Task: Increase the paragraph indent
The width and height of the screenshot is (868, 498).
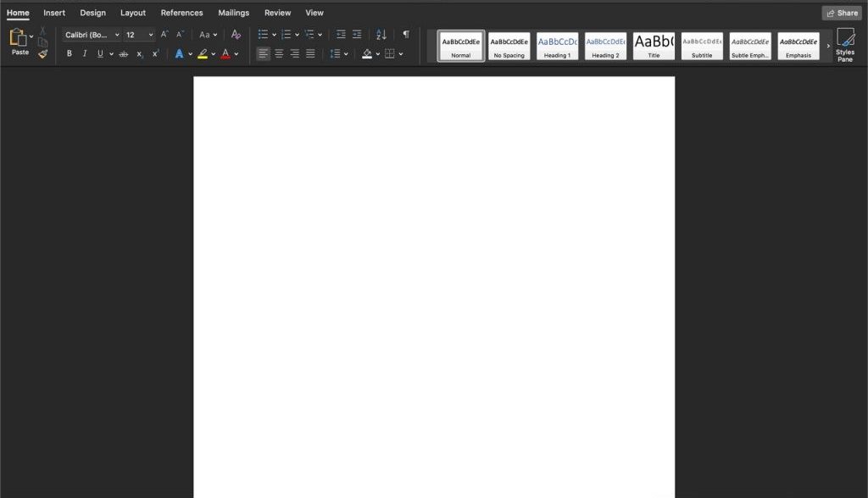Action: coord(357,35)
